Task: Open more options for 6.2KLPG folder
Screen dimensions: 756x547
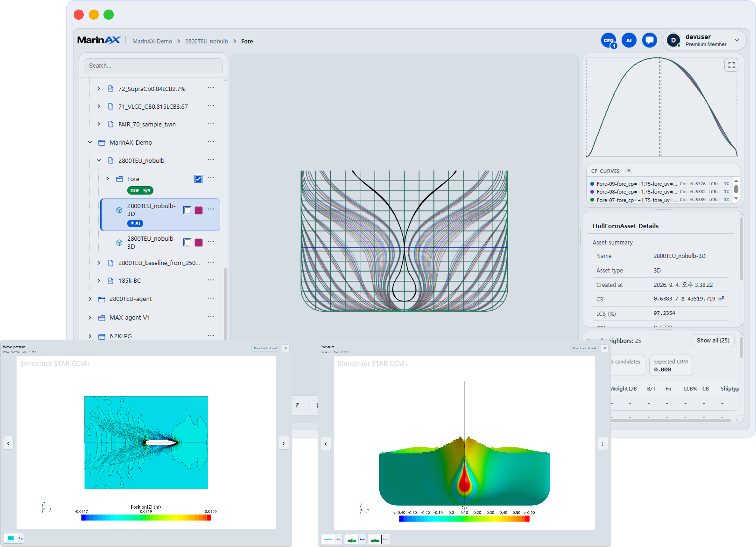Action: coord(211,335)
